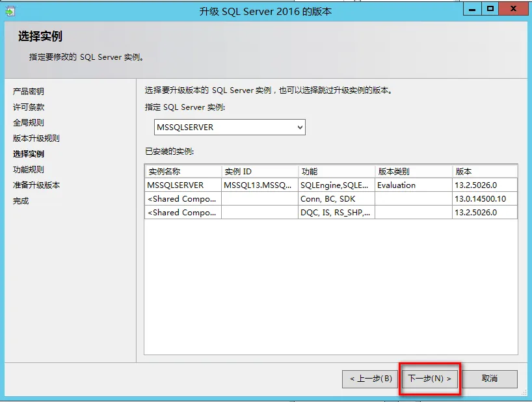Click version 13.0.14500.10 cell
The height and width of the screenshot is (402, 532).
[485, 198]
